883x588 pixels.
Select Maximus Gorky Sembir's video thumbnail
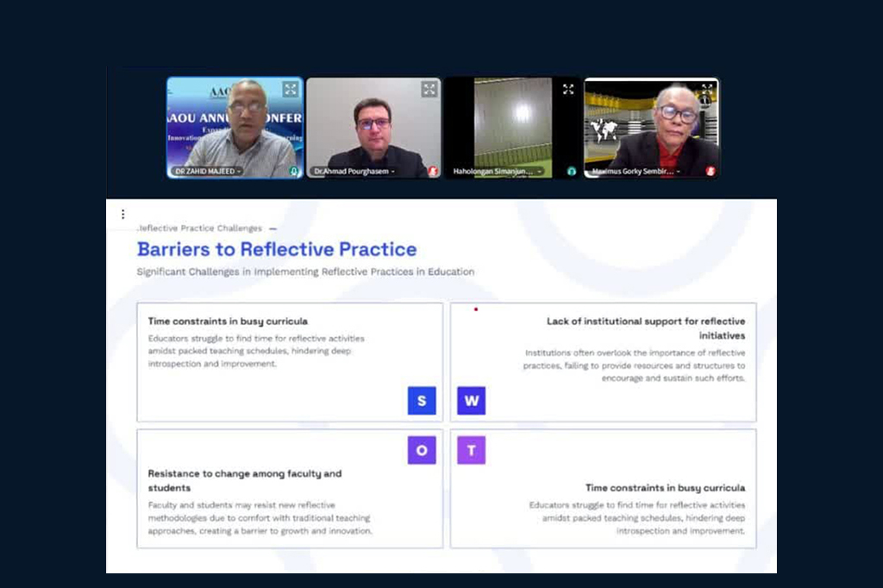click(652, 128)
